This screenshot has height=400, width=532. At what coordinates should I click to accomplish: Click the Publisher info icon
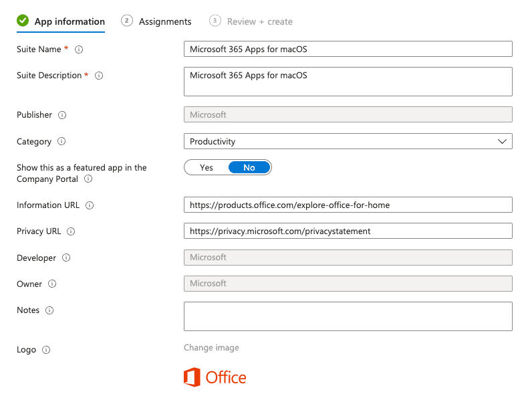(x=62, y=115)
